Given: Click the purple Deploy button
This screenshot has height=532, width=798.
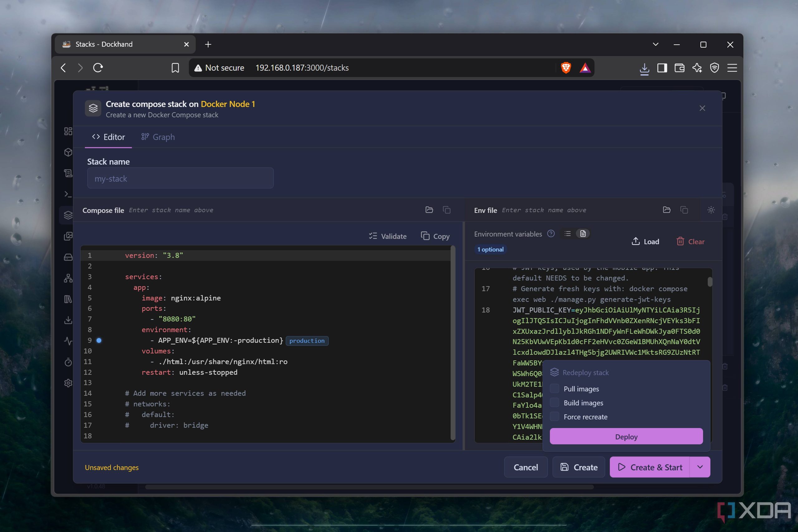Looking at the screenshot, I should (626, 436).
